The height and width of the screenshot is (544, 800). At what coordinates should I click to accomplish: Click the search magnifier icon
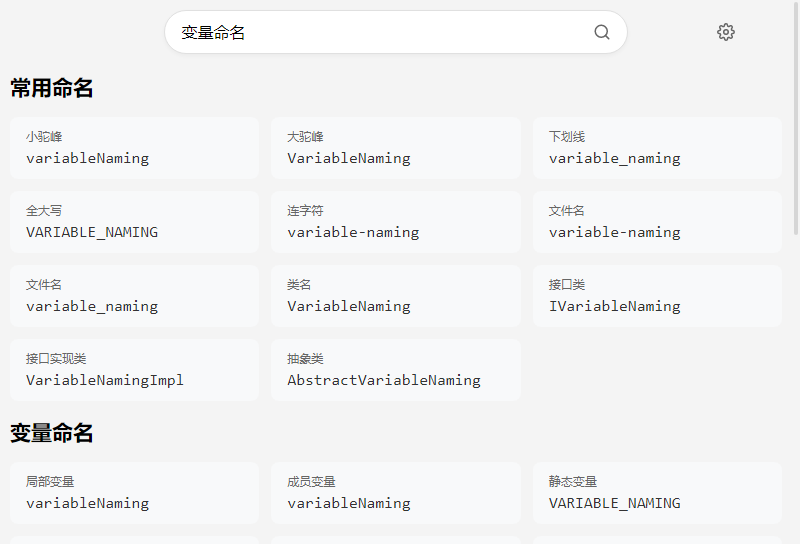point(601,32)
